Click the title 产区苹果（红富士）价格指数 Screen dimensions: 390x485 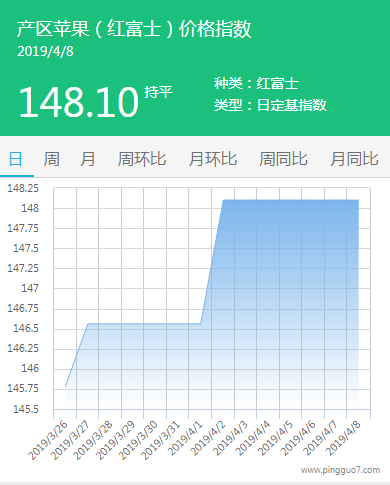(x=134, y=29)
